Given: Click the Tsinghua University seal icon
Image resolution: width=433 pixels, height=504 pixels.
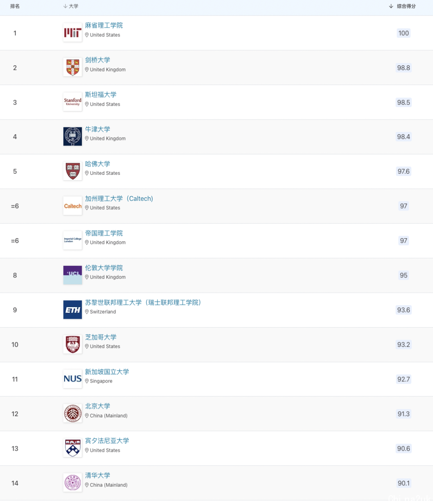Looking at the screenshot, I should click(73, 483).
